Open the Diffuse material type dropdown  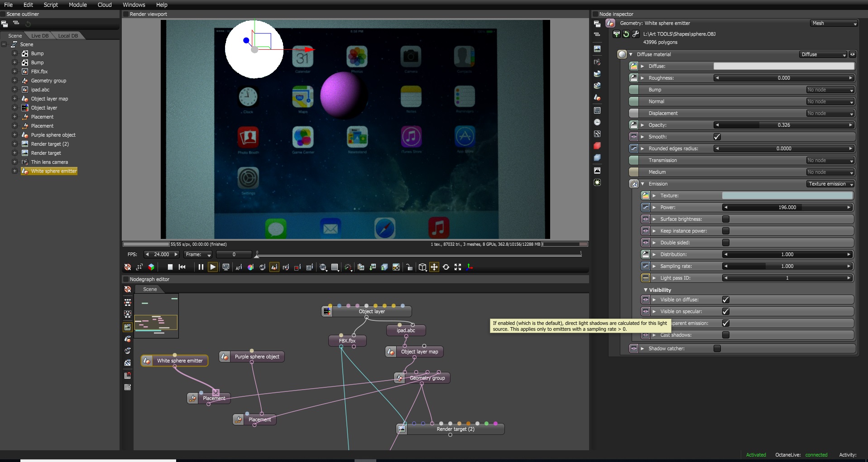click(x=823, y=54)
